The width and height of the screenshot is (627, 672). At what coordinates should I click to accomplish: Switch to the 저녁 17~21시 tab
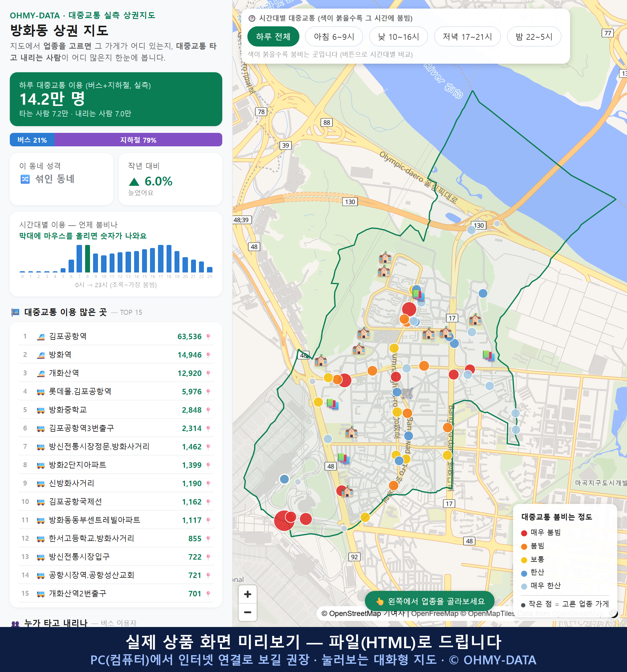467,36
